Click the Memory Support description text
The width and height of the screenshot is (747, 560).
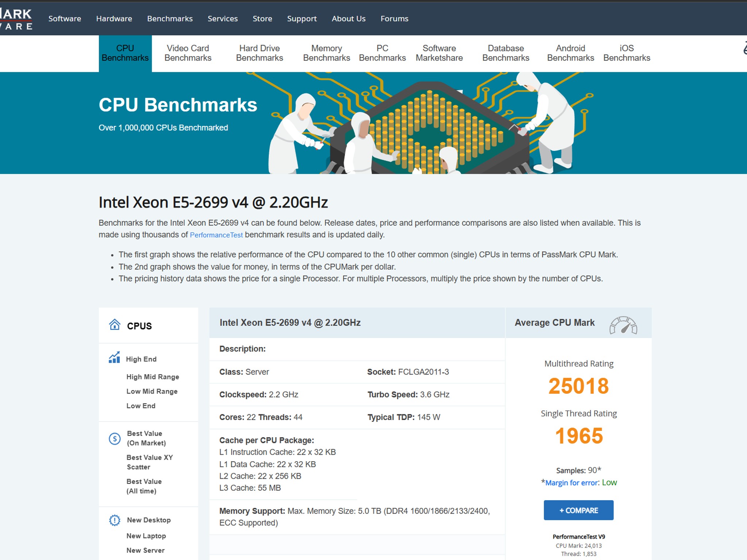pos(355,517)
